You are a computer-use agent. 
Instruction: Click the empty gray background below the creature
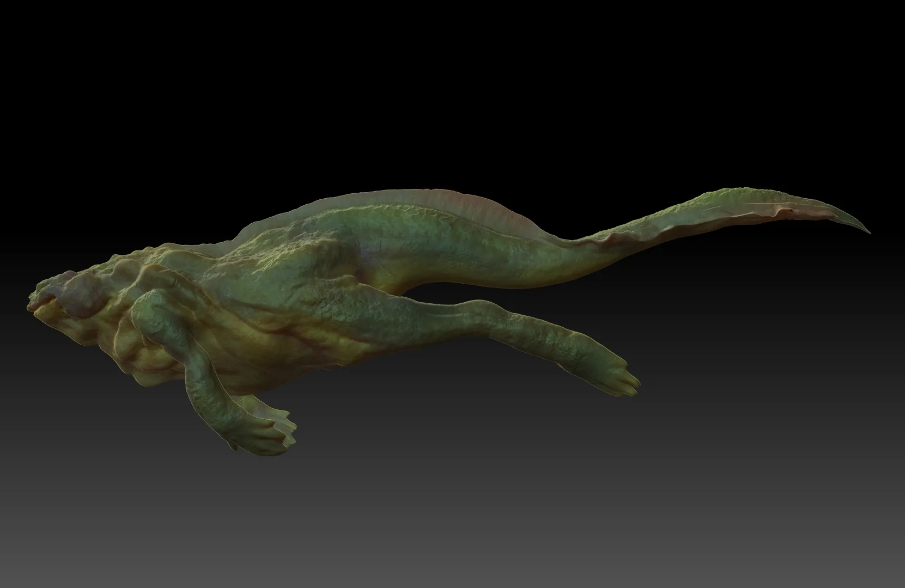pyautogui.click(x=436, y=517)
